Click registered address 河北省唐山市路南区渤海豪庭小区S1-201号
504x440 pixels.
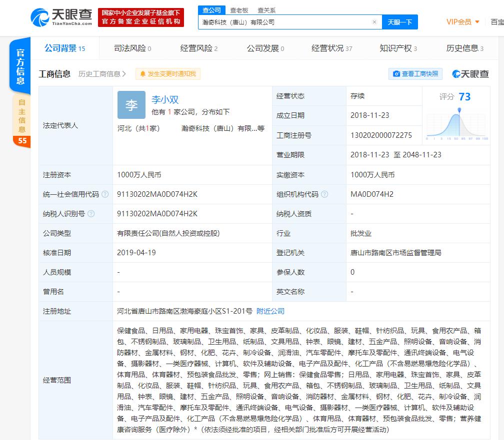click(184, 311)
